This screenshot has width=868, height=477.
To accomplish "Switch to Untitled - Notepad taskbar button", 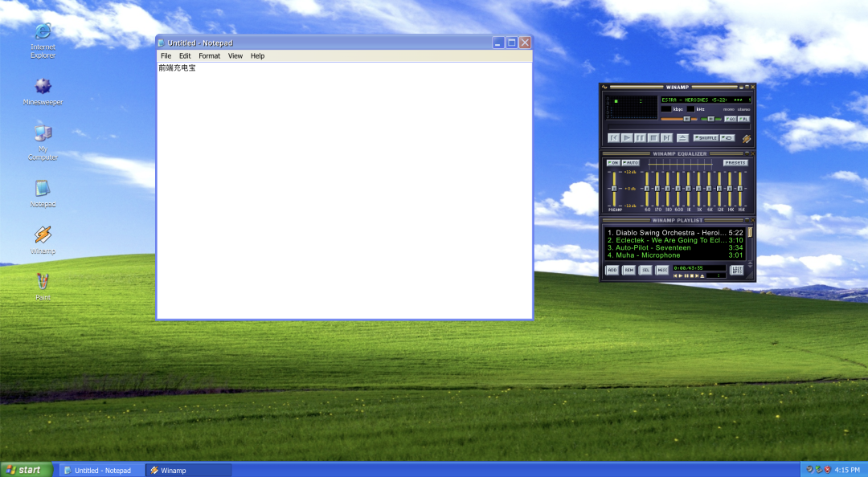I will [x=102, y=471].
